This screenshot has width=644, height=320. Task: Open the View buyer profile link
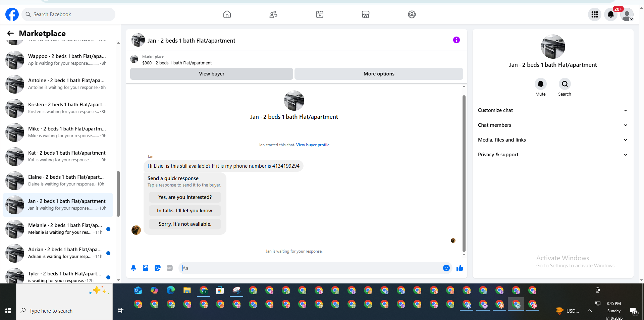click(313, 145)
